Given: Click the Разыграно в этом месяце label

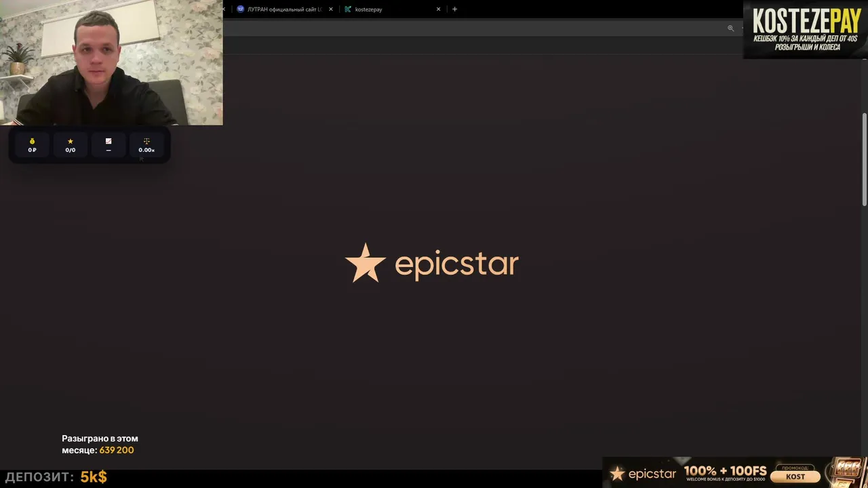Looking at the screenshot, I should coord(100,444).
